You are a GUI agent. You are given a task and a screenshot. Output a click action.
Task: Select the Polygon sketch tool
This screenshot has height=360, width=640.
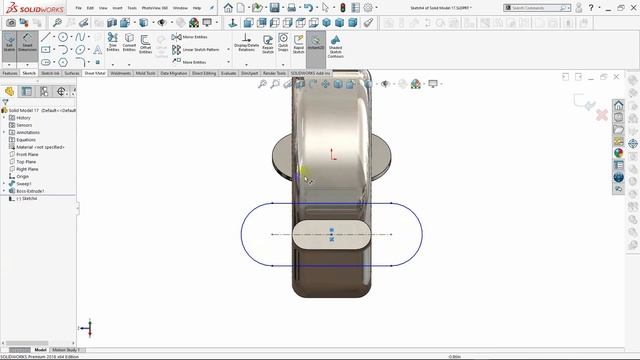coord(63,62)
